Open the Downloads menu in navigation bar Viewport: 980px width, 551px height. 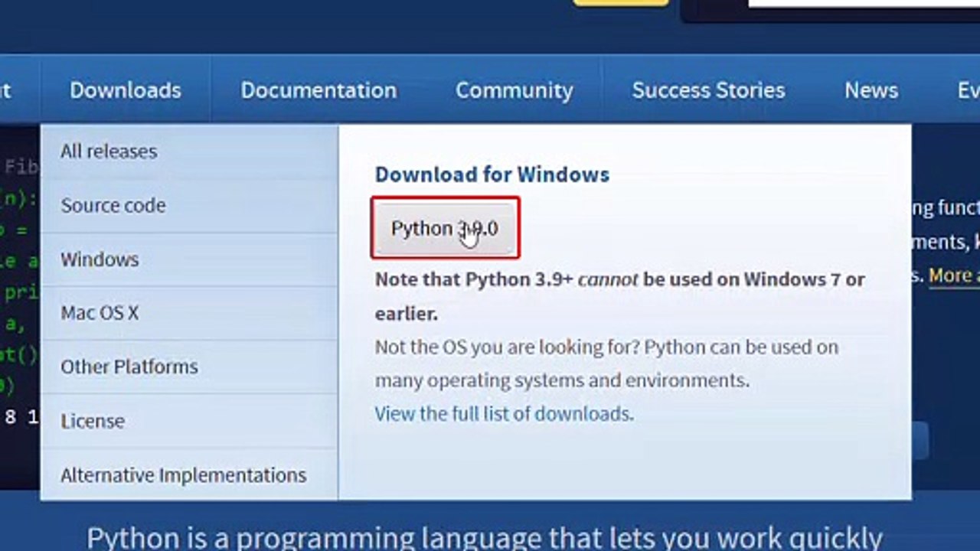(126, 90)
